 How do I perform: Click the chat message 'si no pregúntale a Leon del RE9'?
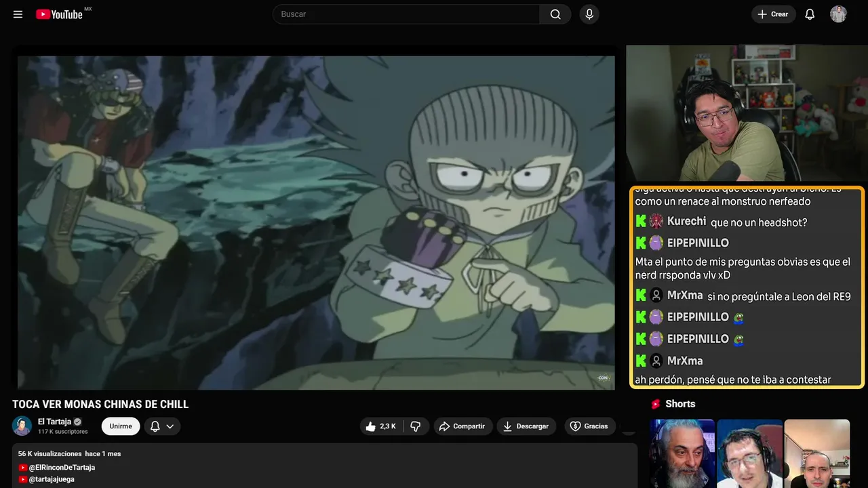pyautogui.click(x=778, y=296)
